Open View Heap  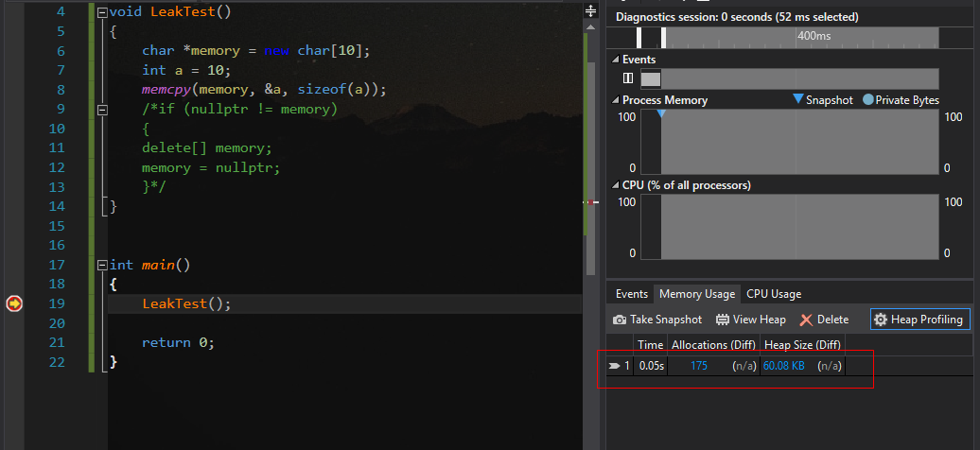(x=751, y=320)
